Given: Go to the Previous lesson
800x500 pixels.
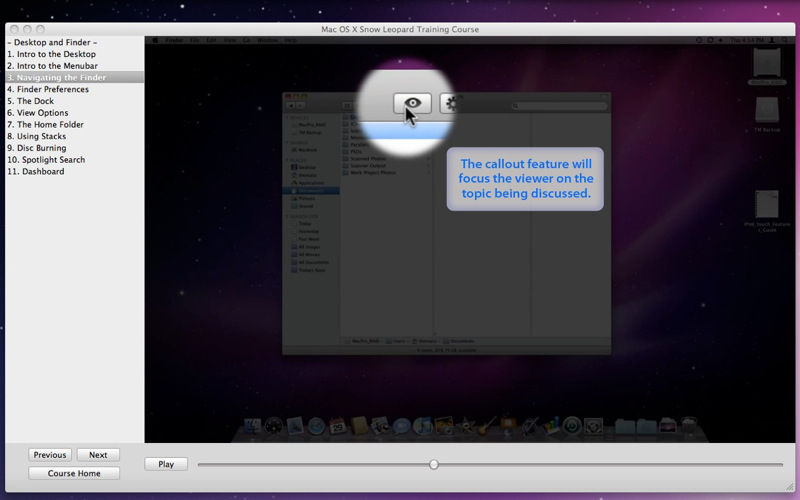Looking at the screenshot, I should [x=50, y=455].
